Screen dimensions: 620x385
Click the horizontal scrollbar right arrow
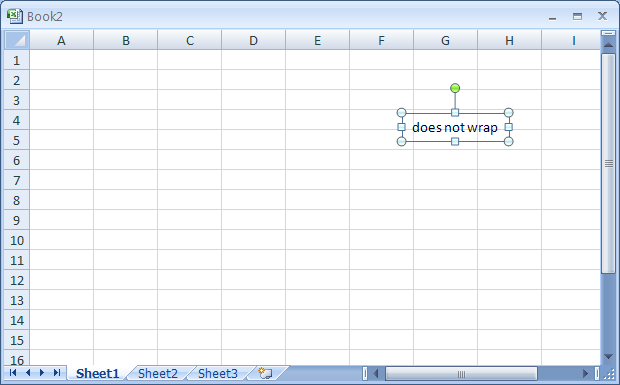pos(585,373)
